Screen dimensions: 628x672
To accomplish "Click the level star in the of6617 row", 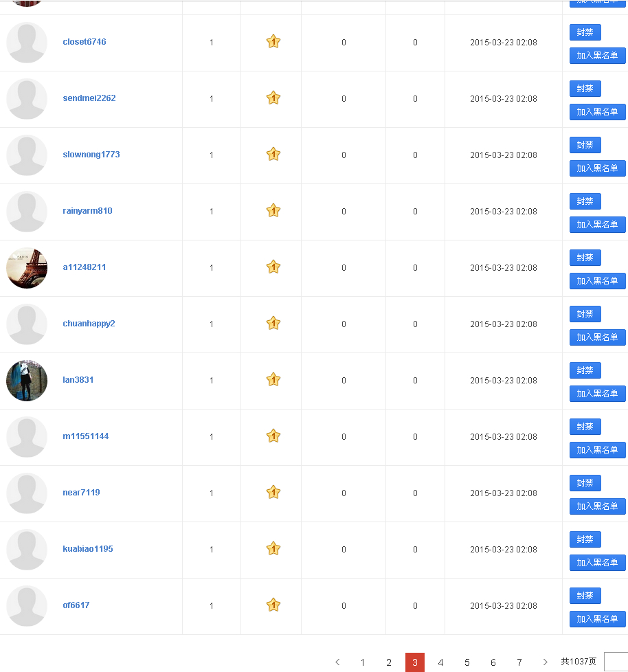I will [273, 605].
